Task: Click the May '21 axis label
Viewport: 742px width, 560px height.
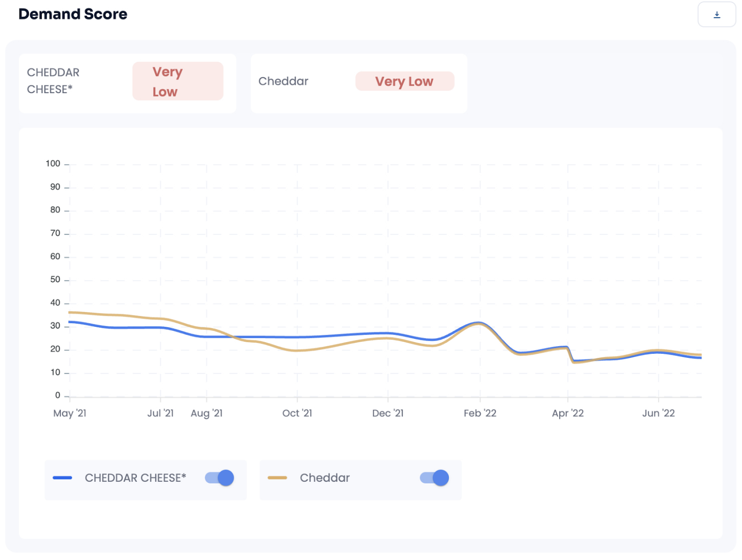Action: (70, 413)
